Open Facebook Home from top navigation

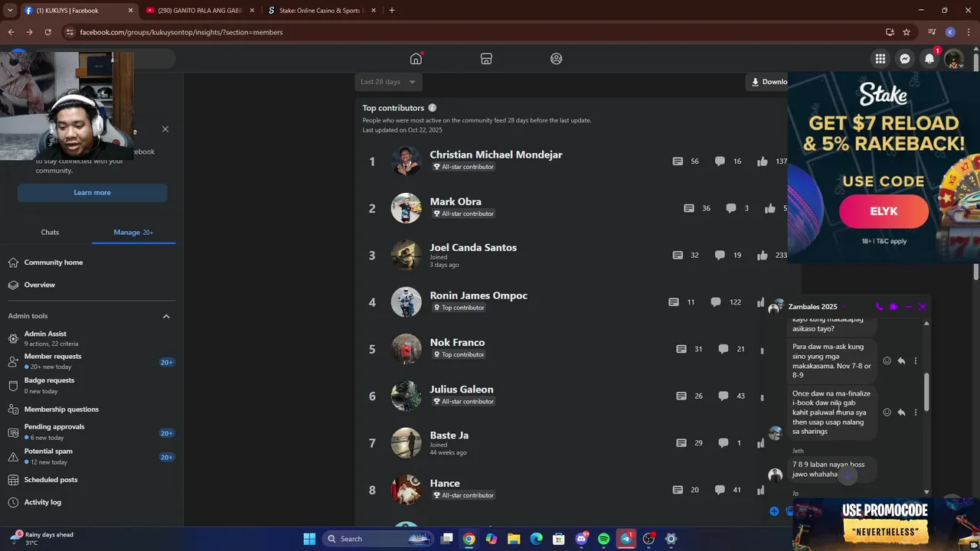[416, 59]
